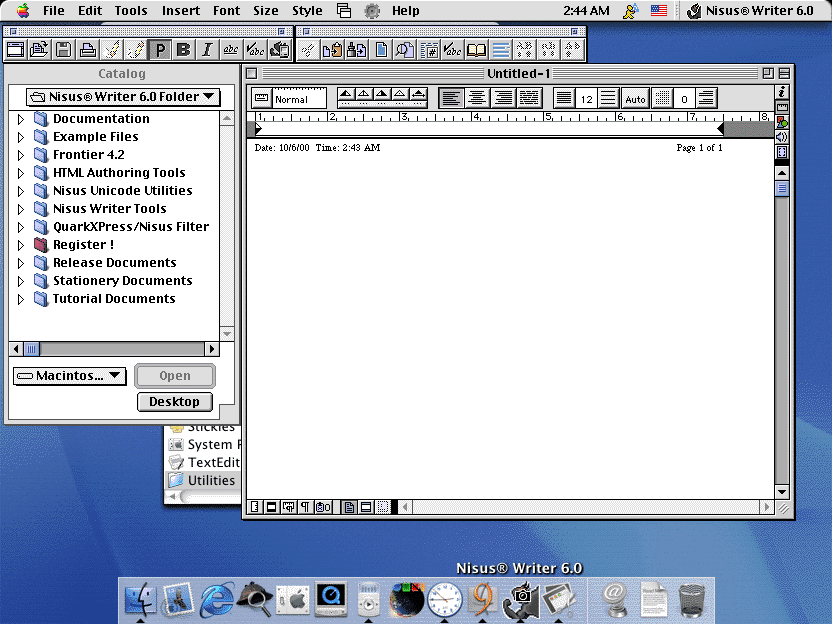
Task: Click the magnifier find document icon
Action: (405, 50)
